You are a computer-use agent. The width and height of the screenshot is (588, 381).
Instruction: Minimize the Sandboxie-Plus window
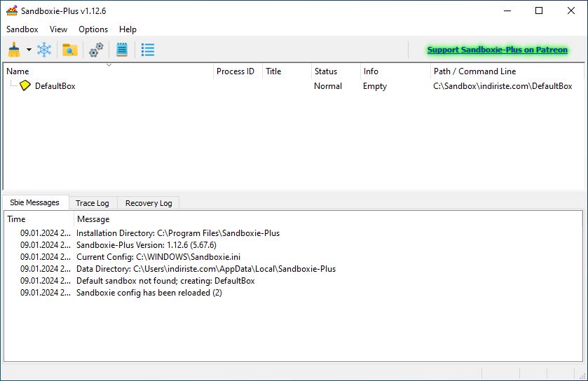(507, 11)
